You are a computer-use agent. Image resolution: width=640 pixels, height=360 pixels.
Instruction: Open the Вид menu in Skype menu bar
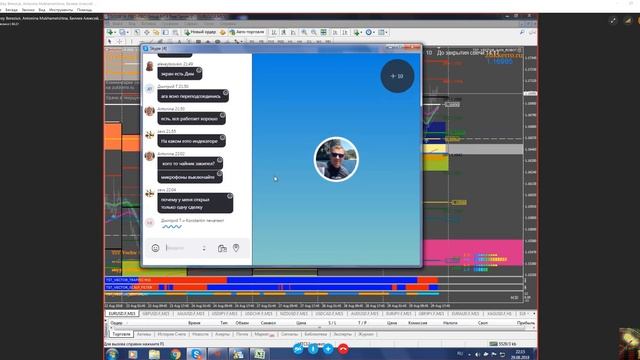(42, 10)
